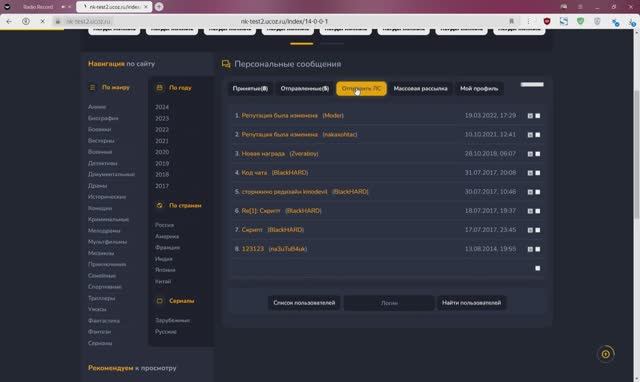Open the 'Отправленные' sent tab

304,89
